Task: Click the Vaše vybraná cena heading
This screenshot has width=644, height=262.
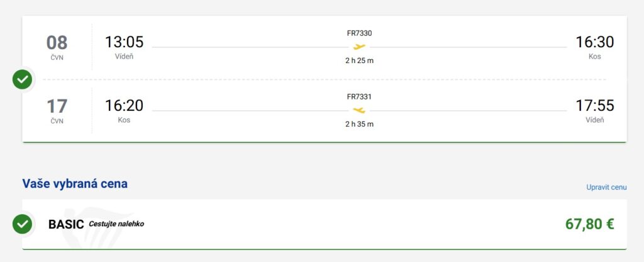Action: 75,184
